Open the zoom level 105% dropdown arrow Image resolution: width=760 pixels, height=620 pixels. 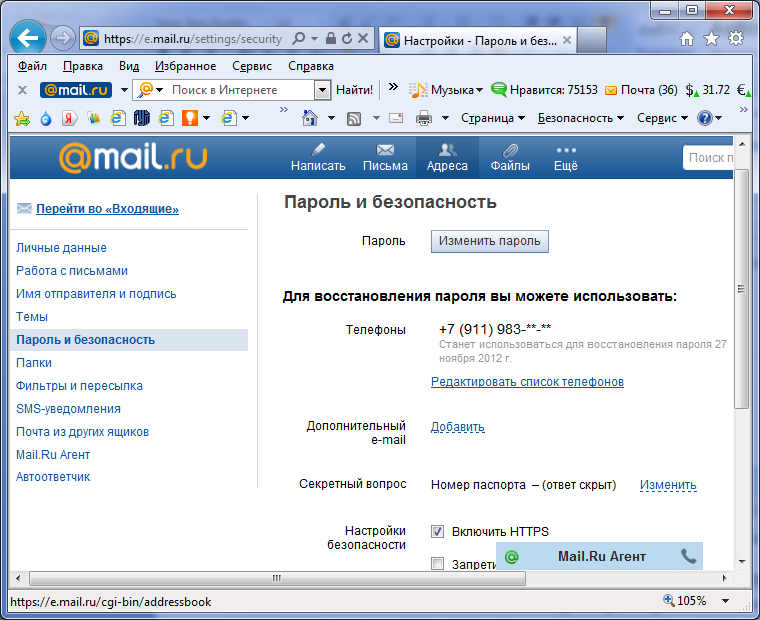pos(726,601)
